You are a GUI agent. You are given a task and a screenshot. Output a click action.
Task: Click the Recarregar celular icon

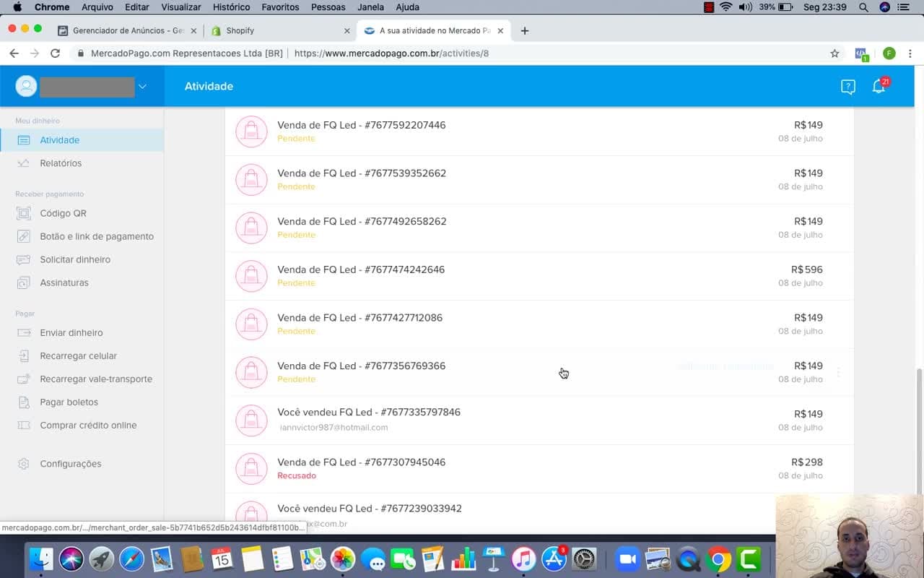point(24,356)
